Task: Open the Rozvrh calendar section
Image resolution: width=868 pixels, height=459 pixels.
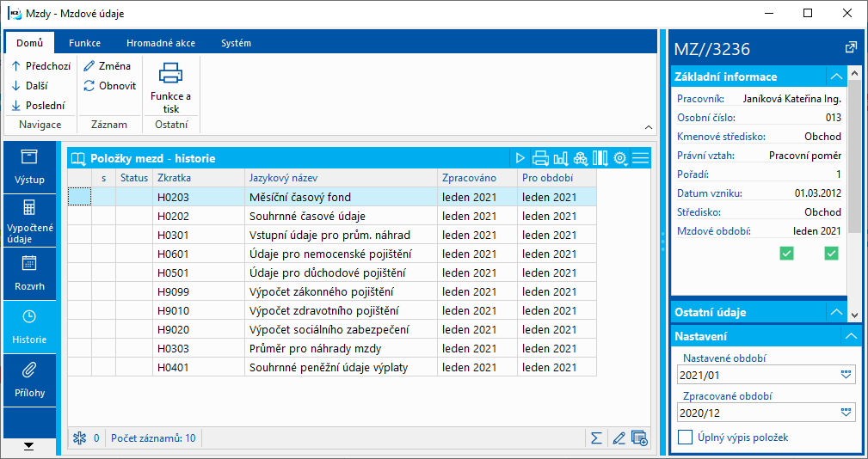Action: point(29,274)
